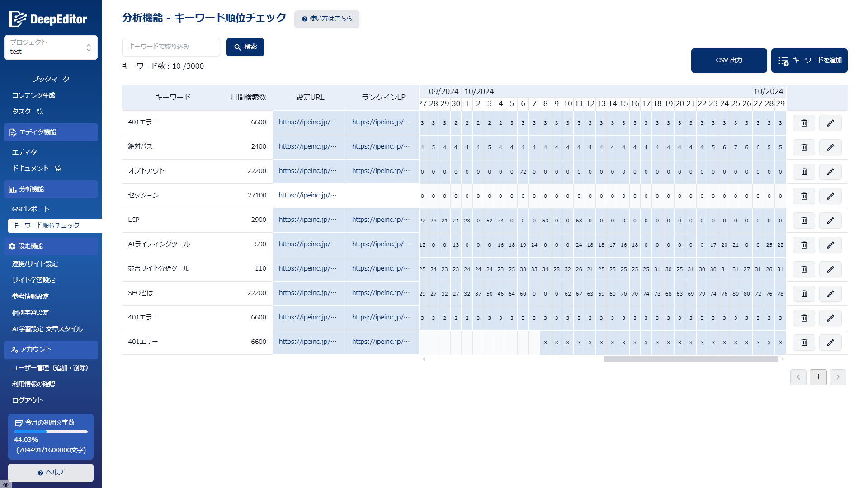This screenshot has height=488, width=868.
Task: Open ドキュメント一覧
Action: point(37,169)
